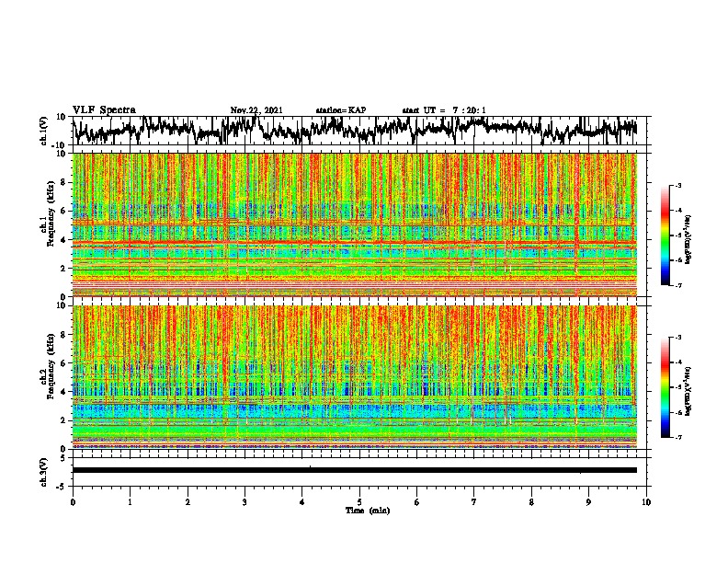The height and width of the screenshot is (563, 728).
Task: Click the ch.3(V) axis label
Action: [x=43, y=472]
